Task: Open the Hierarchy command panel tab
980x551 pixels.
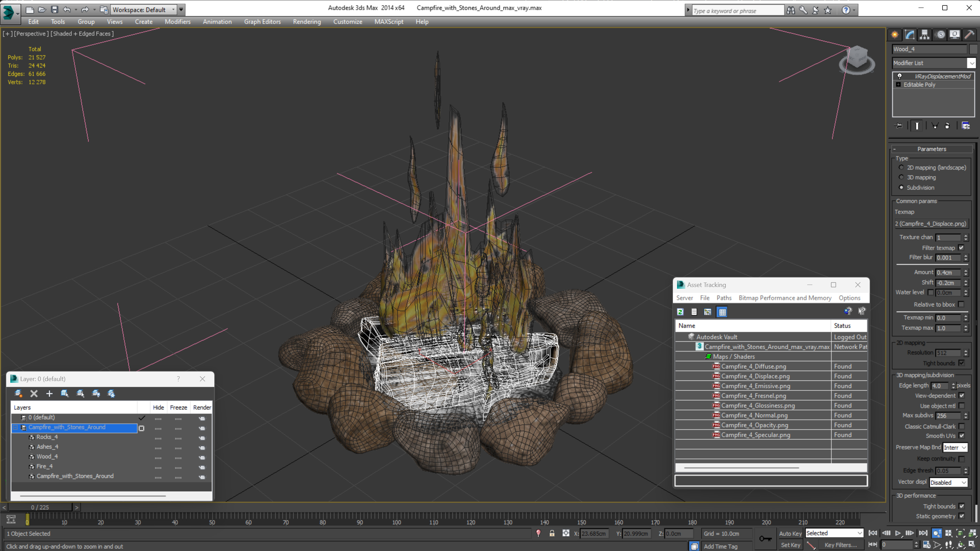Action: tap(925, 35)
